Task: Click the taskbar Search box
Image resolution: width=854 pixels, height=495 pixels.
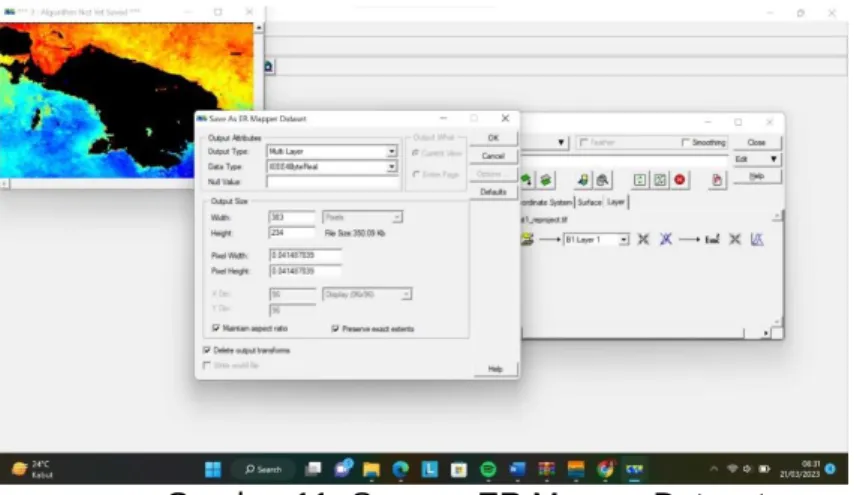Action: (x=264, y=469)
